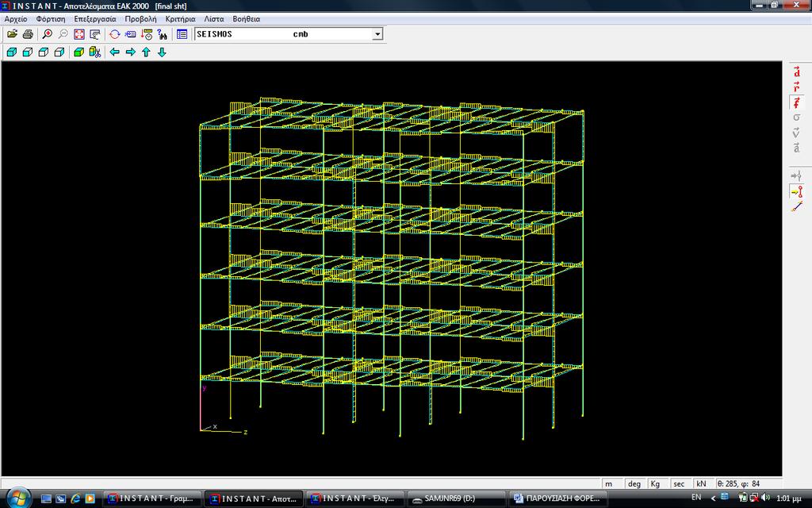Open the Windows Start orb
Viewport: 812px width, 508px height.
click(18, 498)
